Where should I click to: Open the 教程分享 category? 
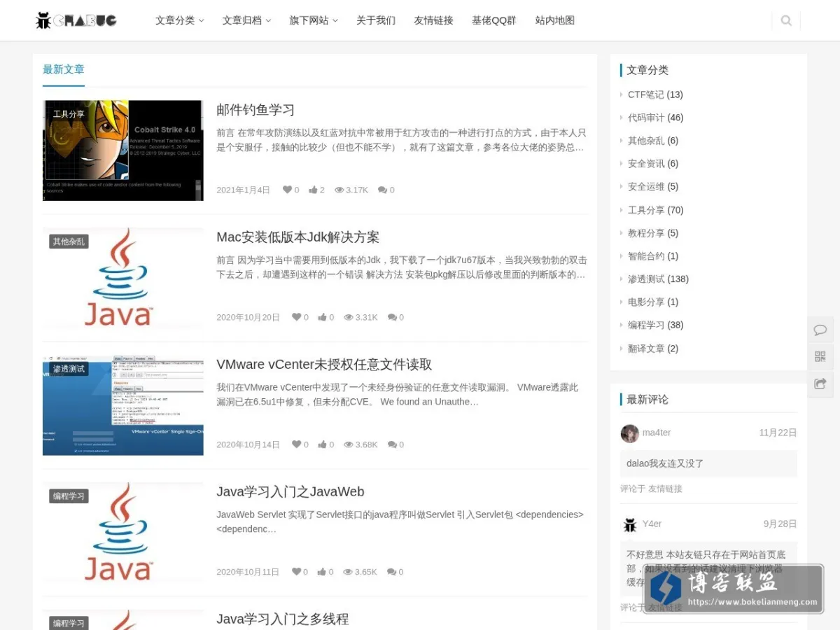pyautogui.click(x=645, y=233)
